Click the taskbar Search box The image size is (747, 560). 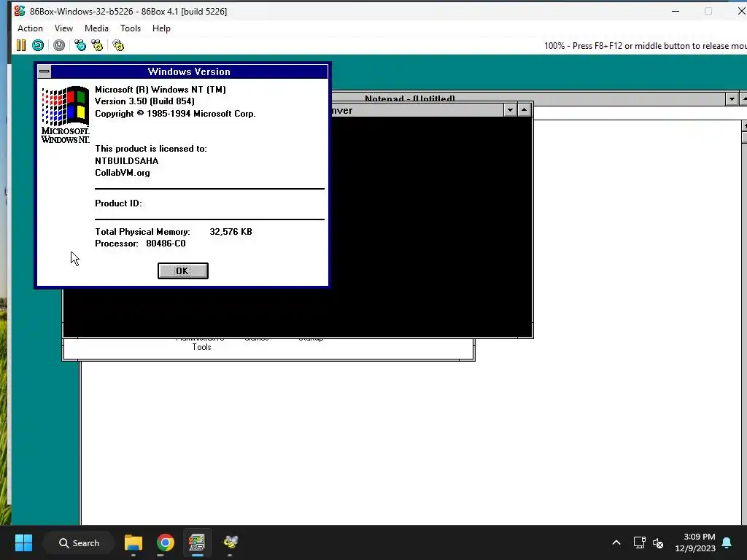pos(79,542)
